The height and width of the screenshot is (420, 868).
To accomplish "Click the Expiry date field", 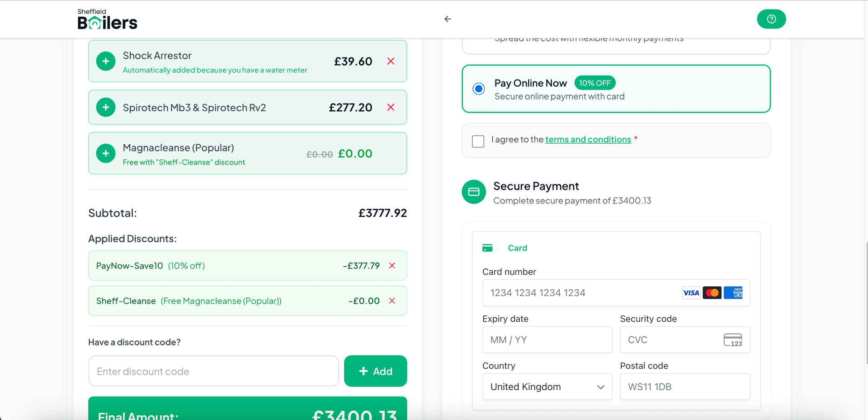I will (547, 340).
